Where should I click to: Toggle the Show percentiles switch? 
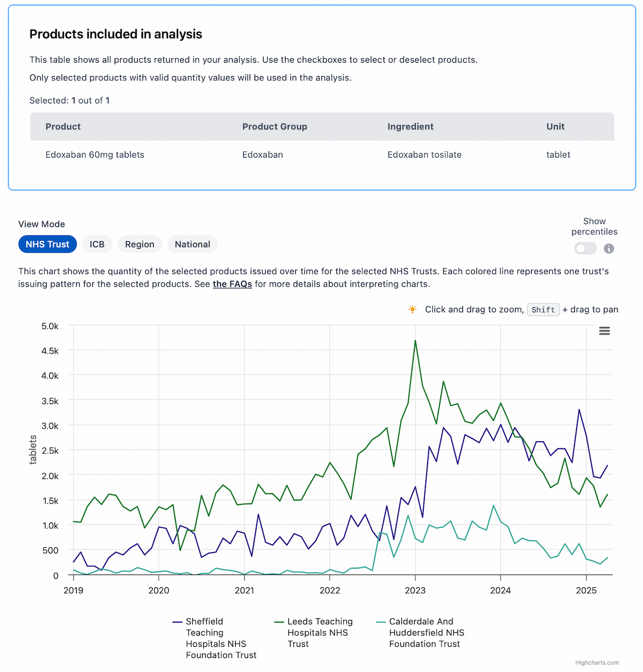click(x=585, y=249)
